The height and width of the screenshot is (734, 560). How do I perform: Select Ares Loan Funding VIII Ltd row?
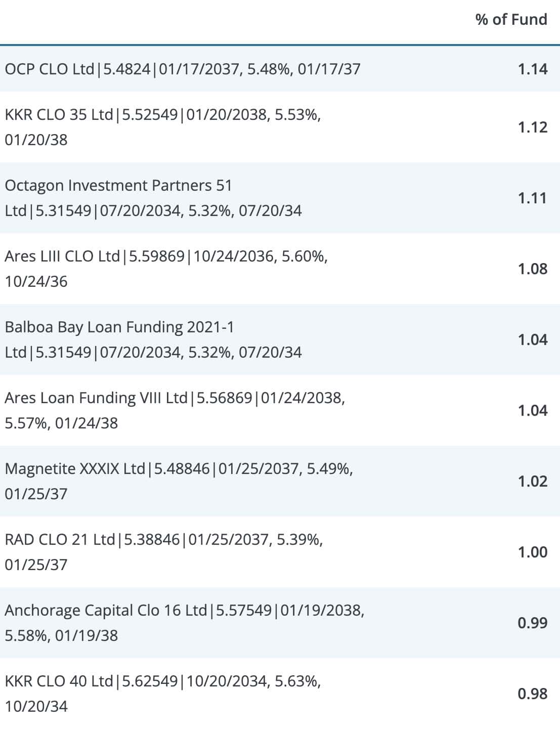pos(280,410)
